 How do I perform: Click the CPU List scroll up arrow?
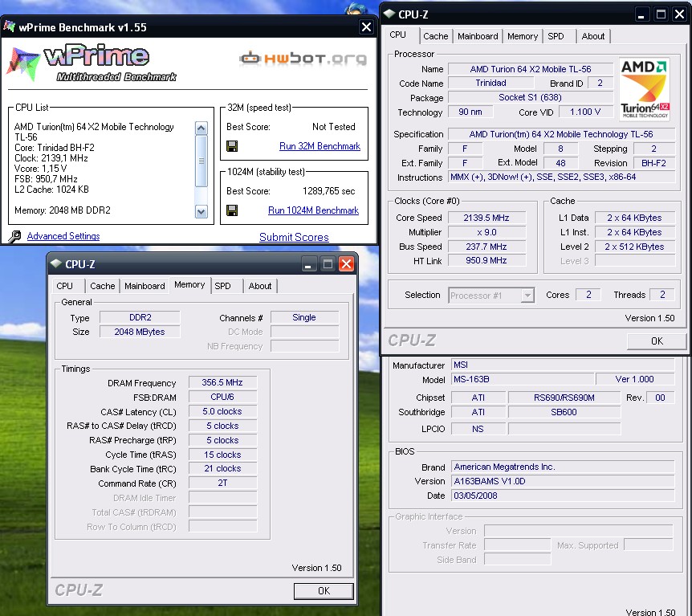pyautogui.click(x=201, y=128)
